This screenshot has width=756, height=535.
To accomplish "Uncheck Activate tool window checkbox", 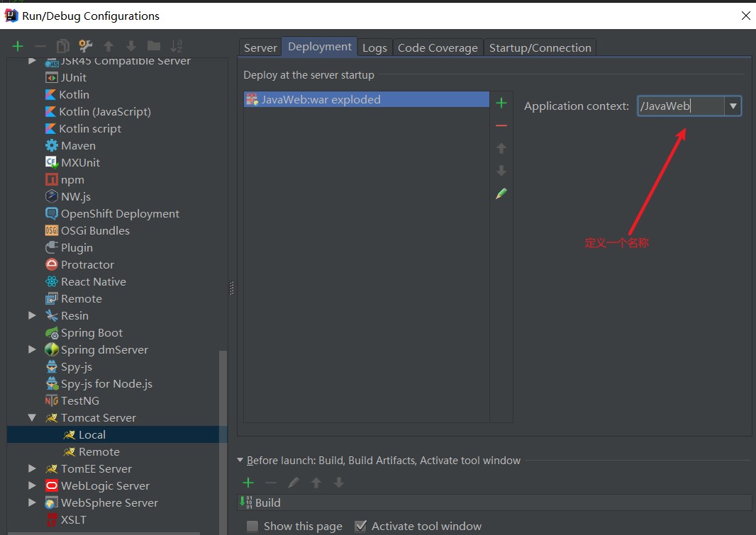I will [x=360, y=526].
